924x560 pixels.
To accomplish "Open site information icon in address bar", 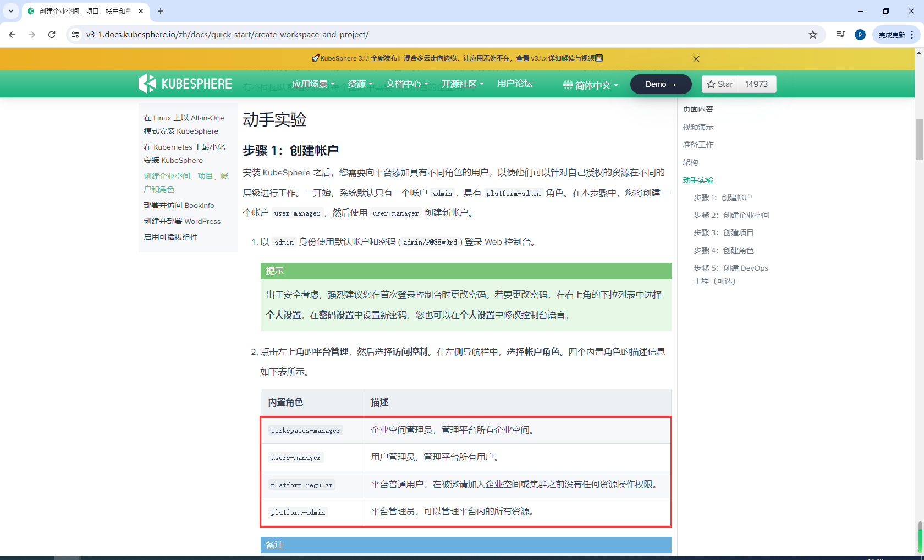I will click(x=75, y=35).
